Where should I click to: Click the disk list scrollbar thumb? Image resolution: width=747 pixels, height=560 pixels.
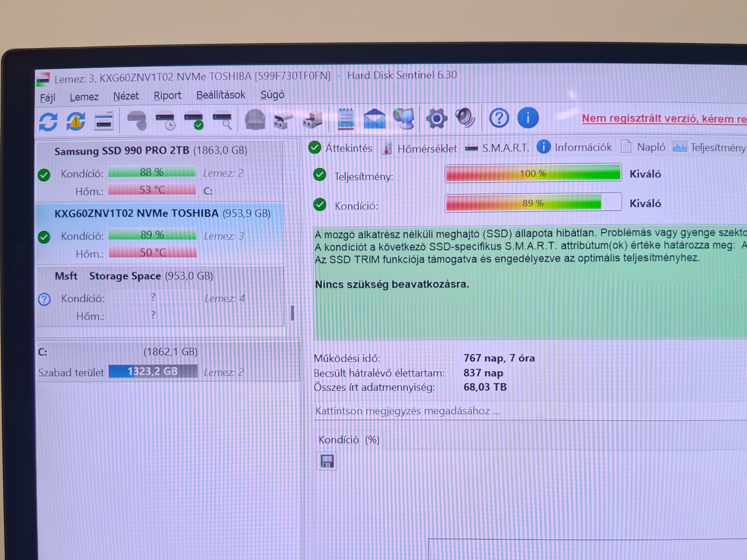point(292,313)
